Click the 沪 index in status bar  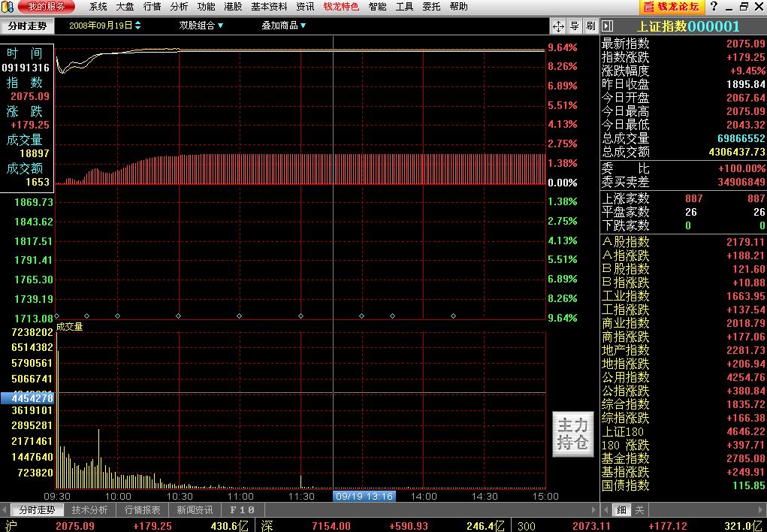tap(9, 526)
